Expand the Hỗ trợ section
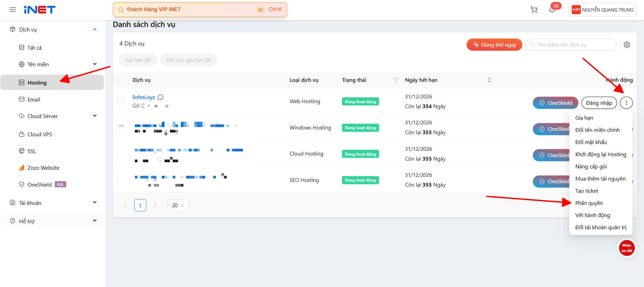This screenshot has width=644, height=287. tap(95, 221)
